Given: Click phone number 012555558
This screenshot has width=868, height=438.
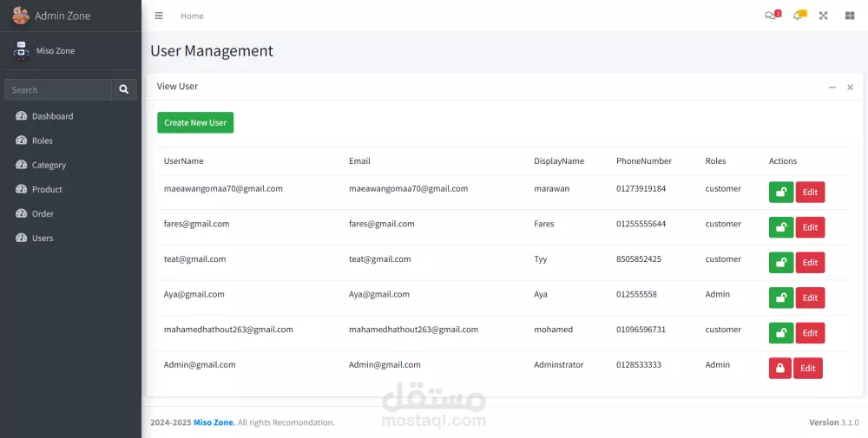Looking at the screenshot, I should 636,294.
